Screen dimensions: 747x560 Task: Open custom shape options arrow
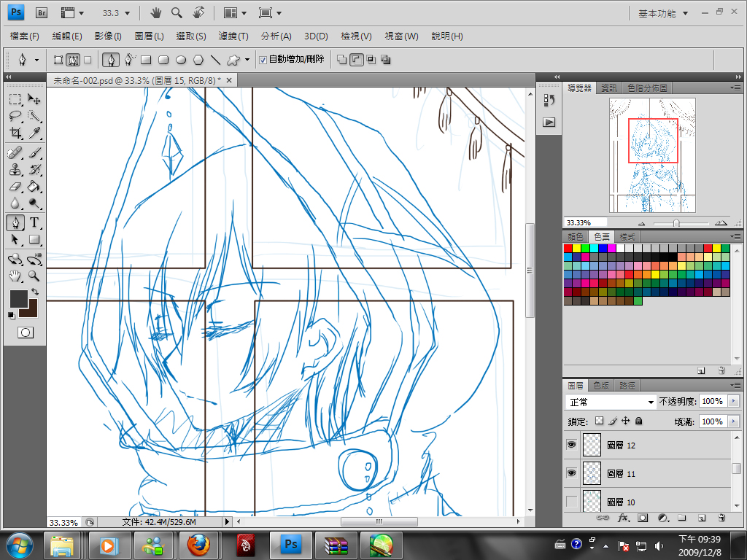pyautogui.click(x=247, y=60)
